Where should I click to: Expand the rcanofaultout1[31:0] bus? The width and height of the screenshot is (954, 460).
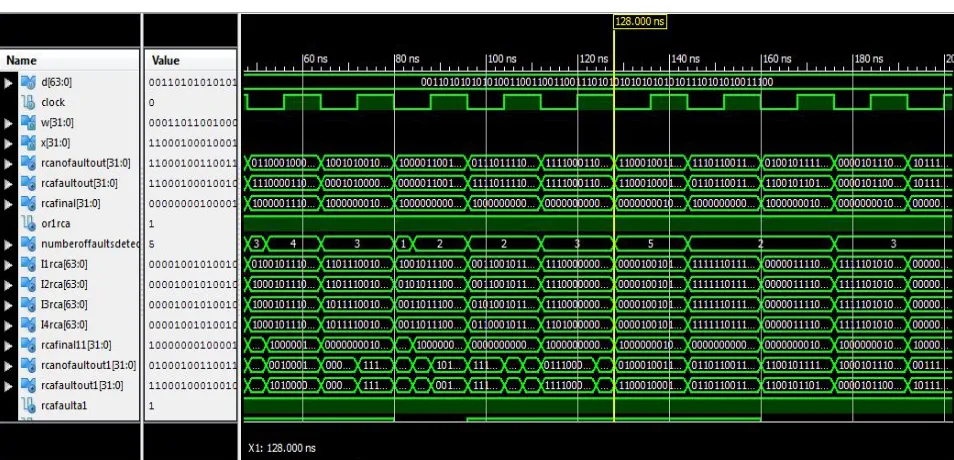[8, 365]
